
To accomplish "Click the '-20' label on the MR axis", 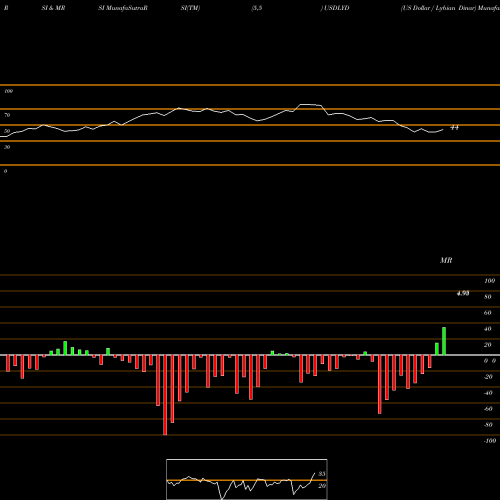I will (488, 377).
